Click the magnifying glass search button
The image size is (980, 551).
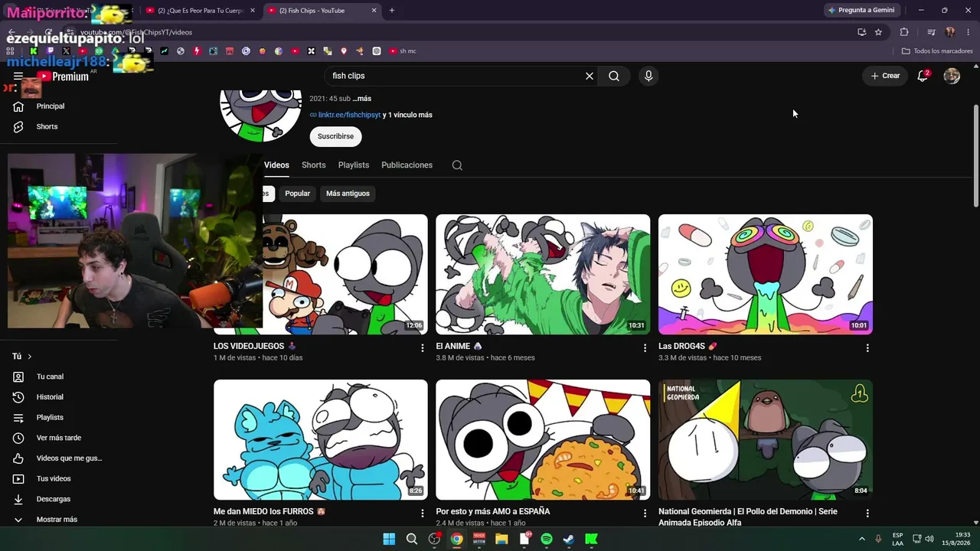(614, 76)
